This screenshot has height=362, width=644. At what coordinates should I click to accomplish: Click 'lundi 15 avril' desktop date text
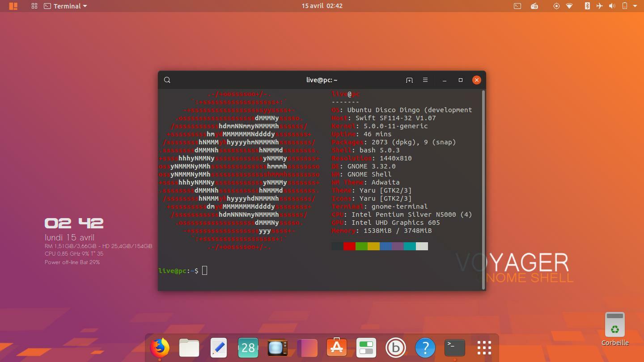point(69,238)
